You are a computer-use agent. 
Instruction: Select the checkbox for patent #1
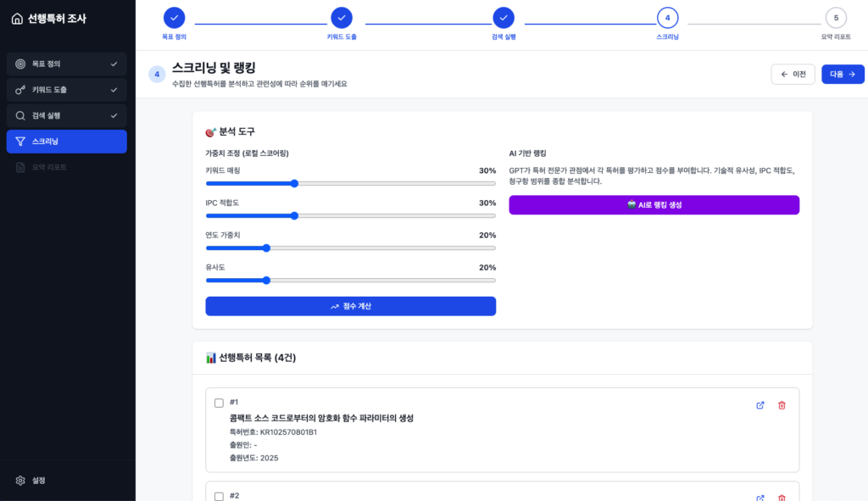[219, 403]
